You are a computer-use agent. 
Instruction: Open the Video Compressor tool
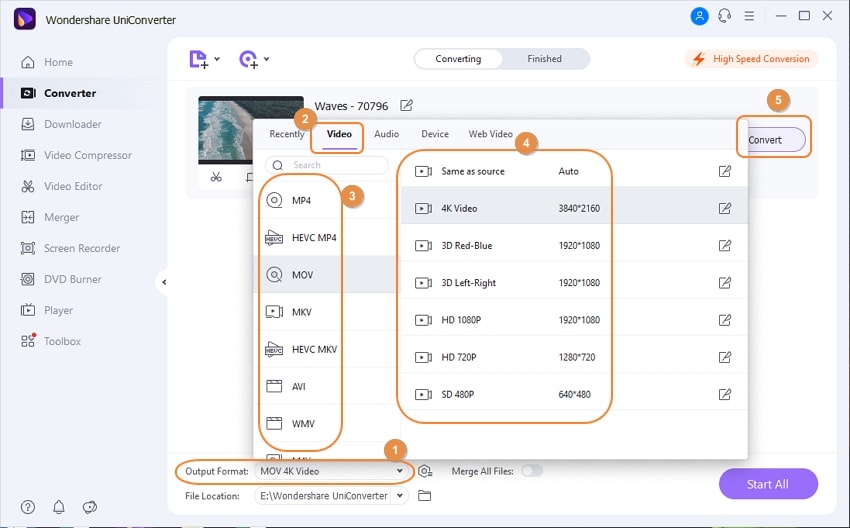point(76,155)
